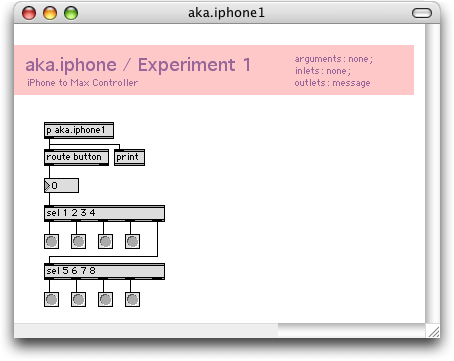Click the vertical scrollbar on right edge

(433, 173)
